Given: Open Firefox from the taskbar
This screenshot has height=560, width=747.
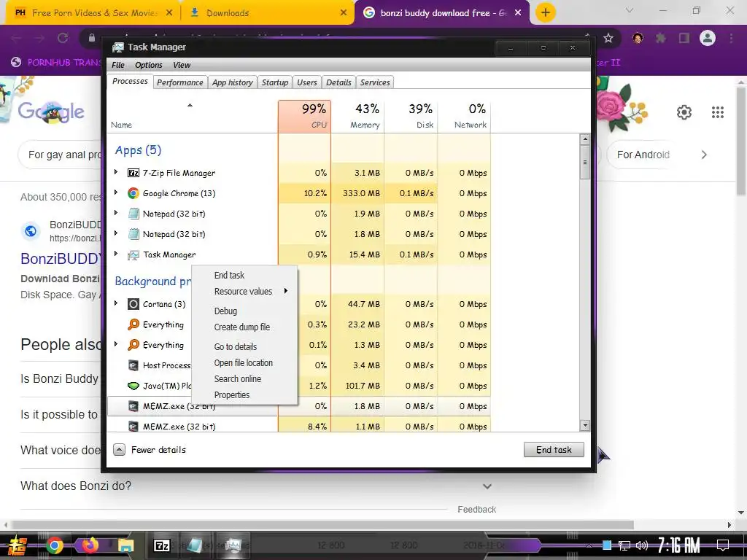Looking at the screenshot, I should tap(90, 545).
